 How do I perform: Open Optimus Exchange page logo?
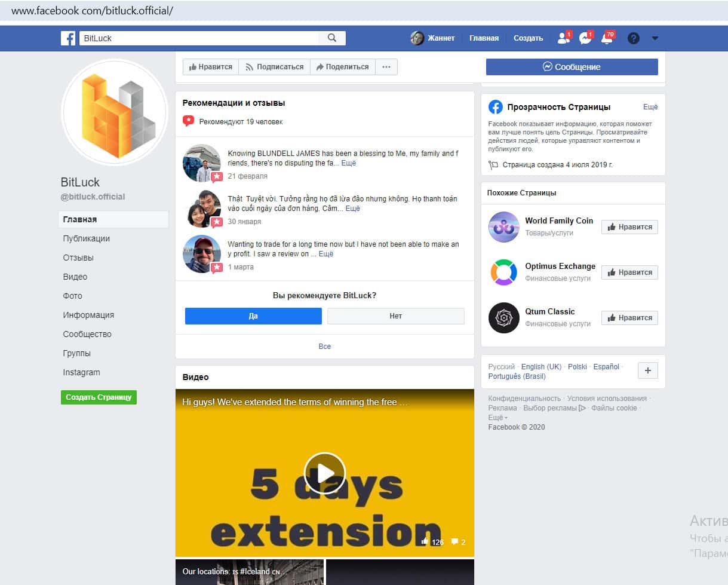pos(504,272)
